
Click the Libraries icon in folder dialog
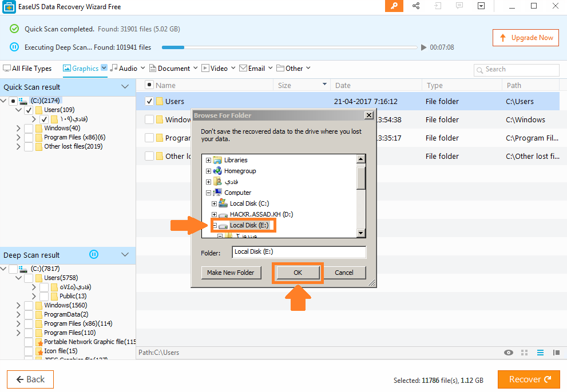coord(217,160)
